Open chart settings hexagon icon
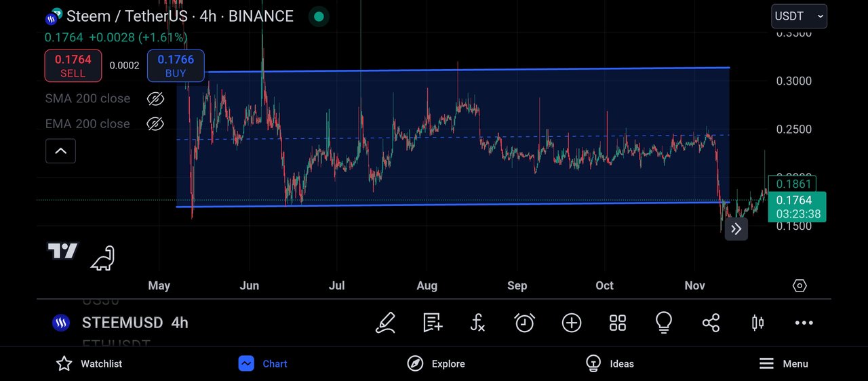 click(x=800, y=285)
